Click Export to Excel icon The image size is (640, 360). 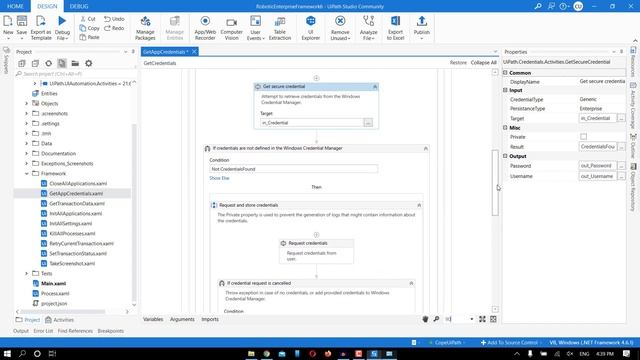click(395, 21)
